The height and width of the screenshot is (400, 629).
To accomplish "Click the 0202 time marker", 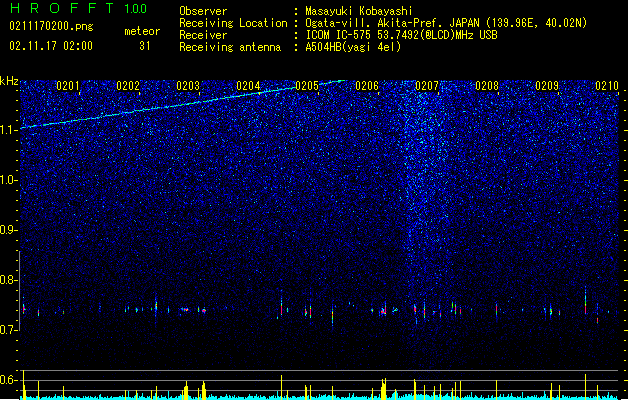I will (x=128, y=85).
